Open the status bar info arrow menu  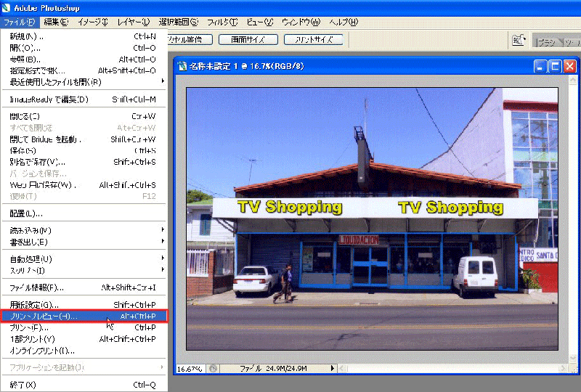pos(333,369)
